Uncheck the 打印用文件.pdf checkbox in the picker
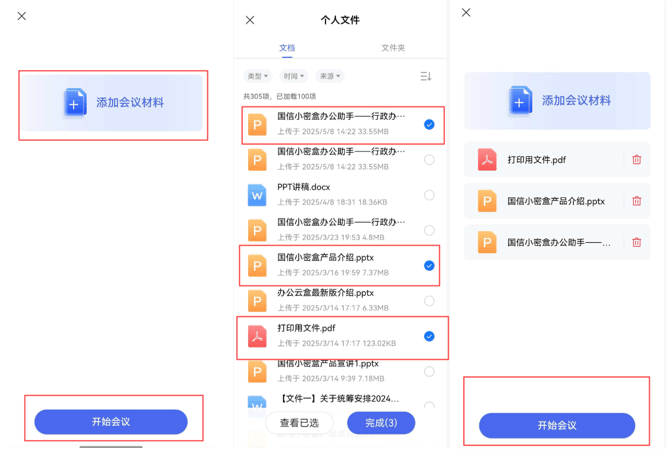The image size is (666, 454). point(429,336)
